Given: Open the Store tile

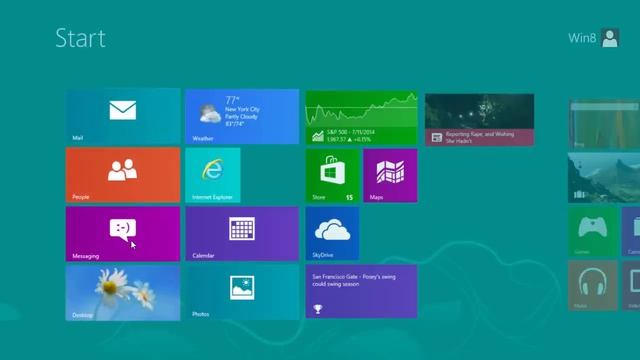Looking at the screenshot, I should pos(332,176).
